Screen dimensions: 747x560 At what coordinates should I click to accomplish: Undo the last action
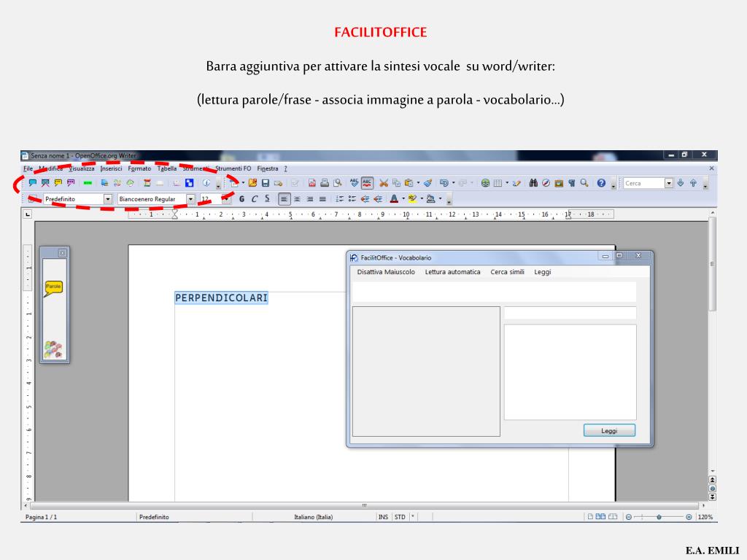click(x=444, y=183)
